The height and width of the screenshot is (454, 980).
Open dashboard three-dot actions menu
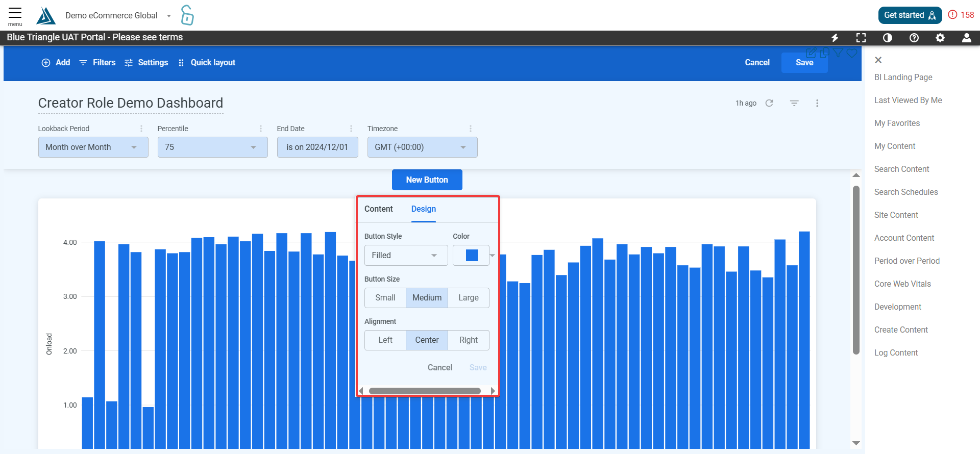pos(817,103)
